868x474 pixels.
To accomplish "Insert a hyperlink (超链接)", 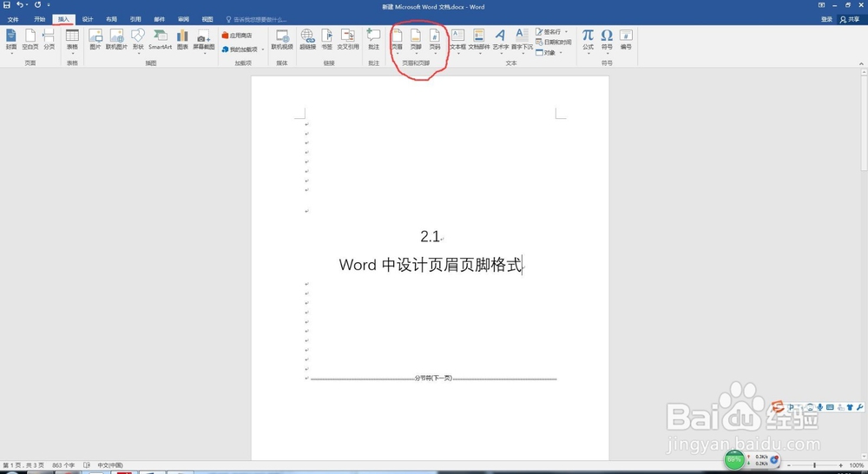I will 308,40.
